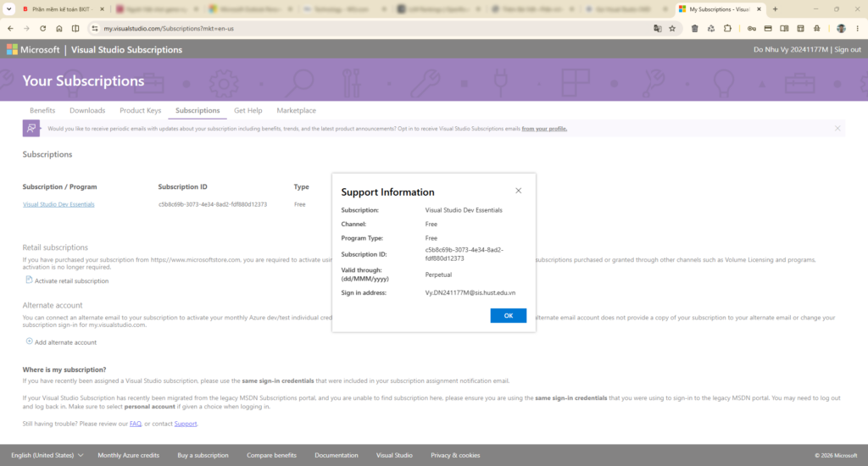Image resolution: width=868 pixels, height=466 pixels.
Task: Click the Subscription ID value in the dialog
Action: coord(464,254)
